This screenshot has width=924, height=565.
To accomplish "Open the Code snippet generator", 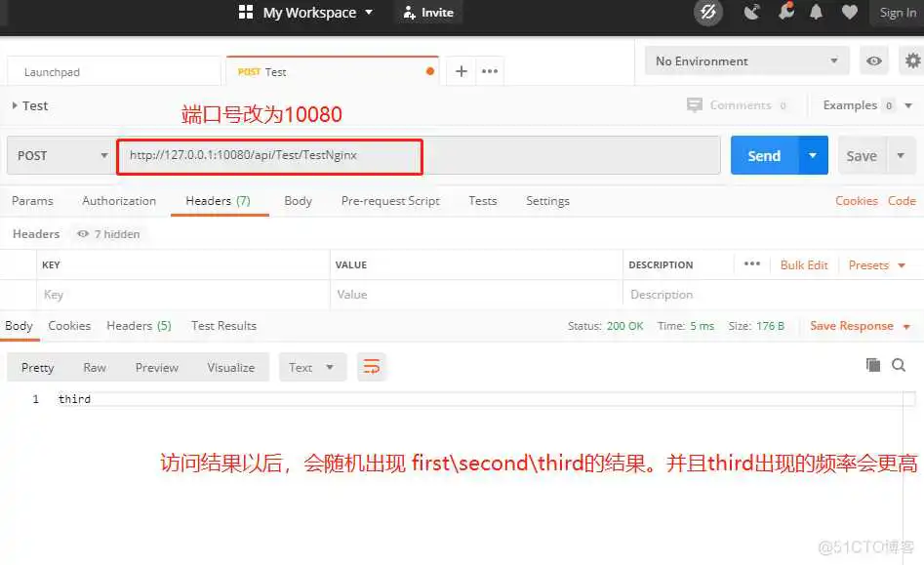I will (902, 201).
